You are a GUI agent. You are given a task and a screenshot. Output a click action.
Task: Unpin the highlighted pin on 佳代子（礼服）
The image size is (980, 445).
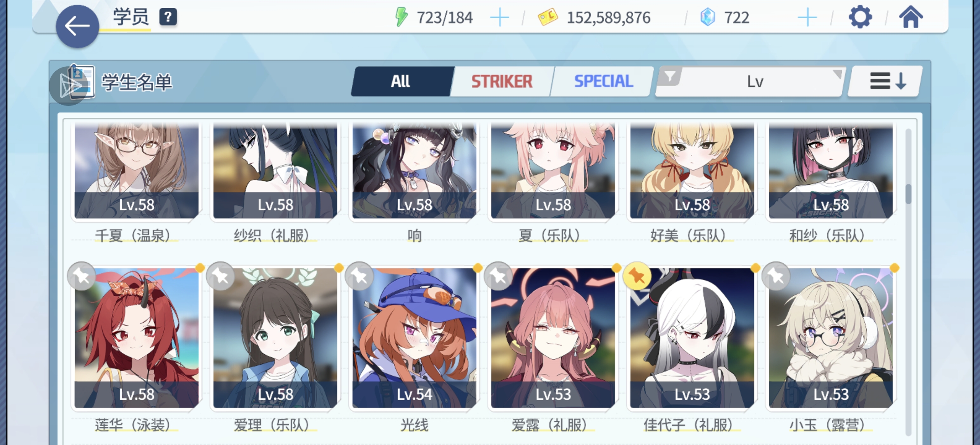pos(637,276)
